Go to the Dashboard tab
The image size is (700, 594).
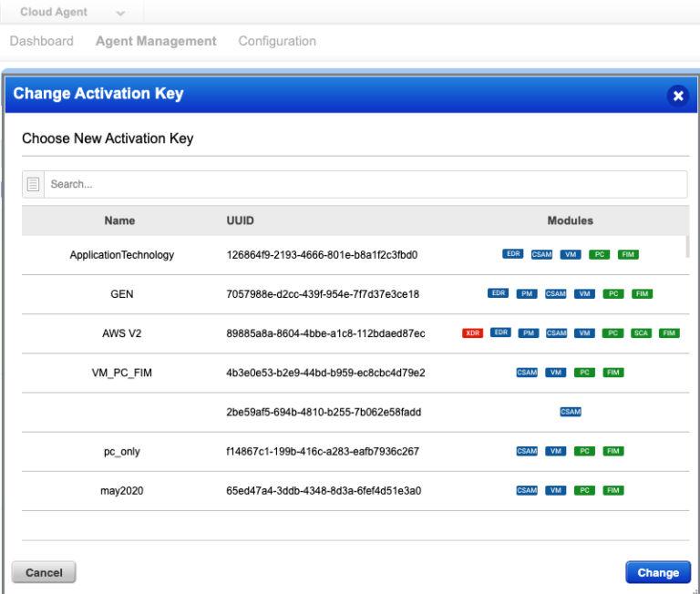(x=42, y=41)
